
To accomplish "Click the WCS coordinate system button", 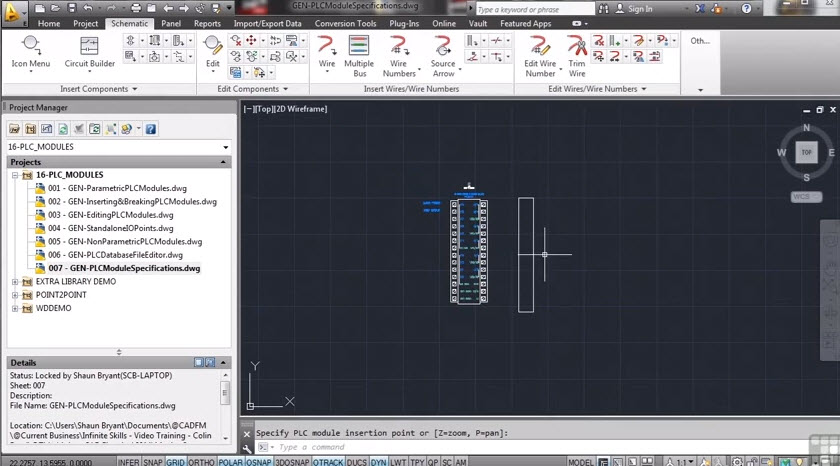I will click(x=806, y=197).
